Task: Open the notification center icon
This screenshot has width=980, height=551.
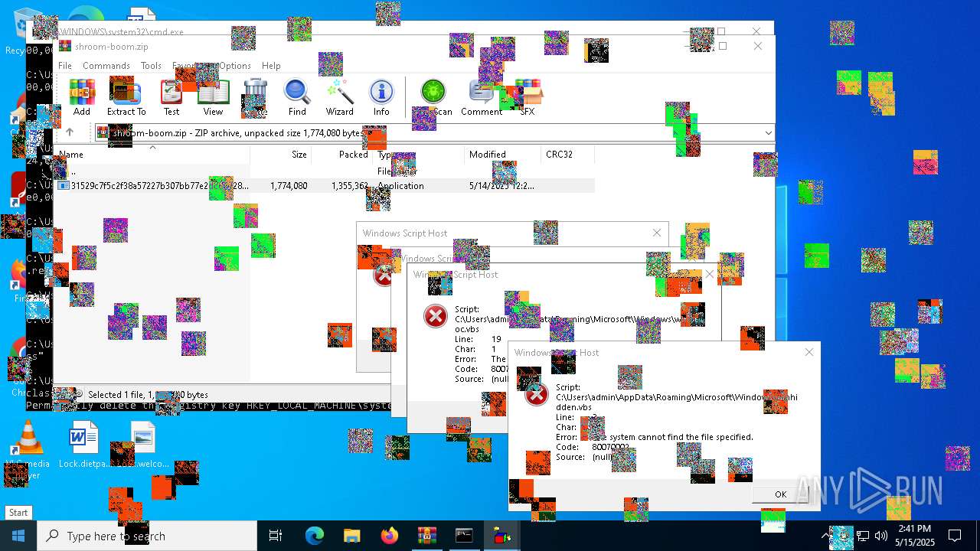Action: pos(955,536)
